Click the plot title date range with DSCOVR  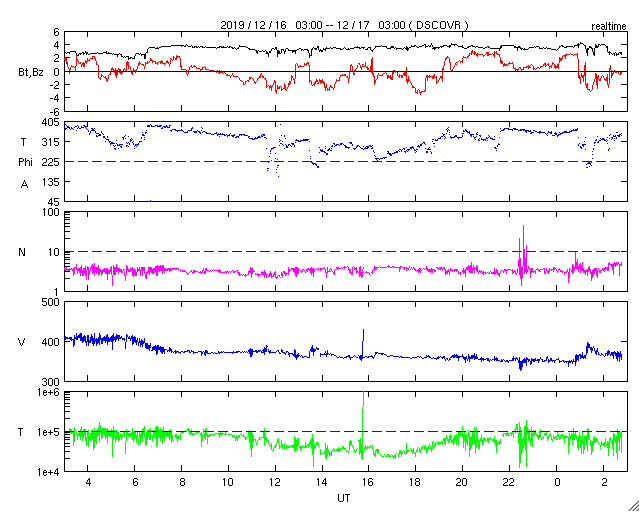344,25
